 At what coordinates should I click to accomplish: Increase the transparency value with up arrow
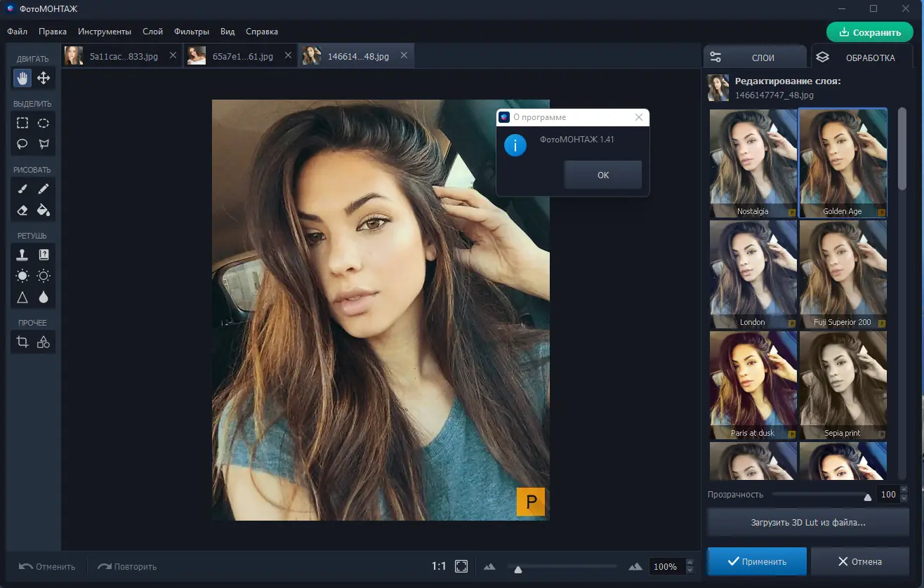click(904, 491)
